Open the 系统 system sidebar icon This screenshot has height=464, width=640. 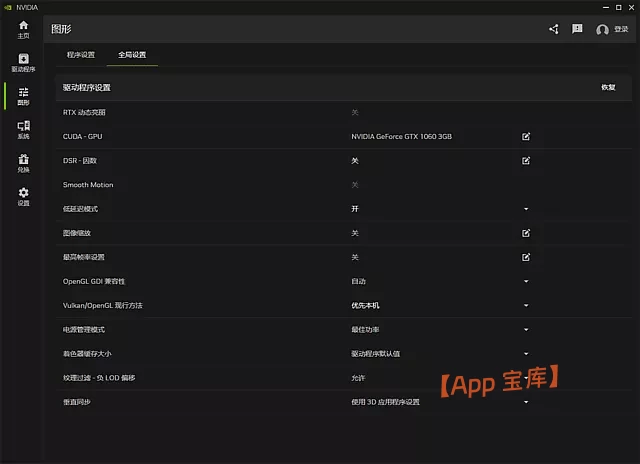click(23, 130)
